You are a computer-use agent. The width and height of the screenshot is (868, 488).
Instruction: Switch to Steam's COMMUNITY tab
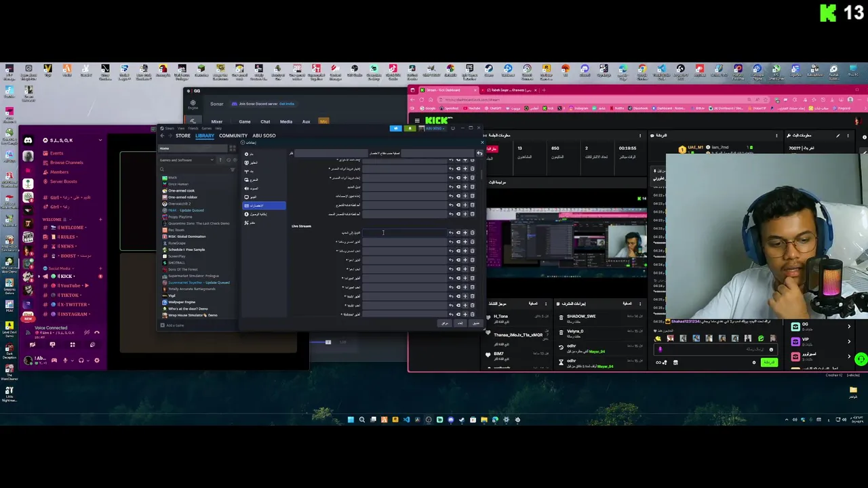point(233,136)
